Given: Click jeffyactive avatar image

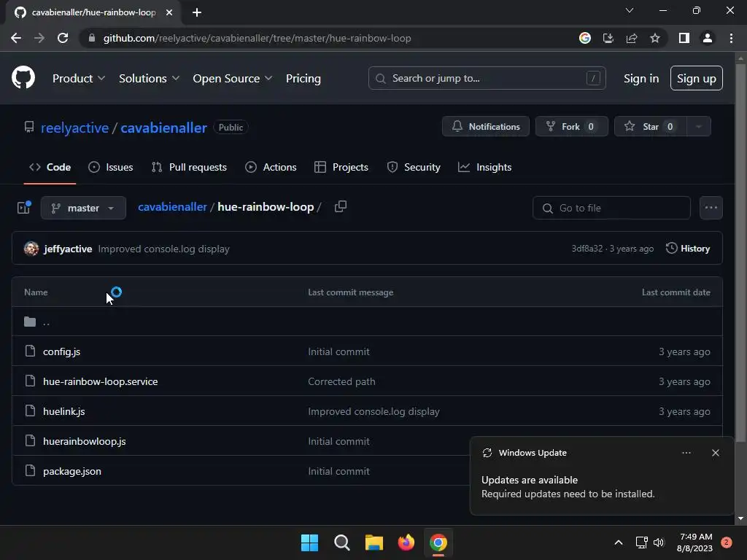Looking at the screenshot, I should [31, 249].
